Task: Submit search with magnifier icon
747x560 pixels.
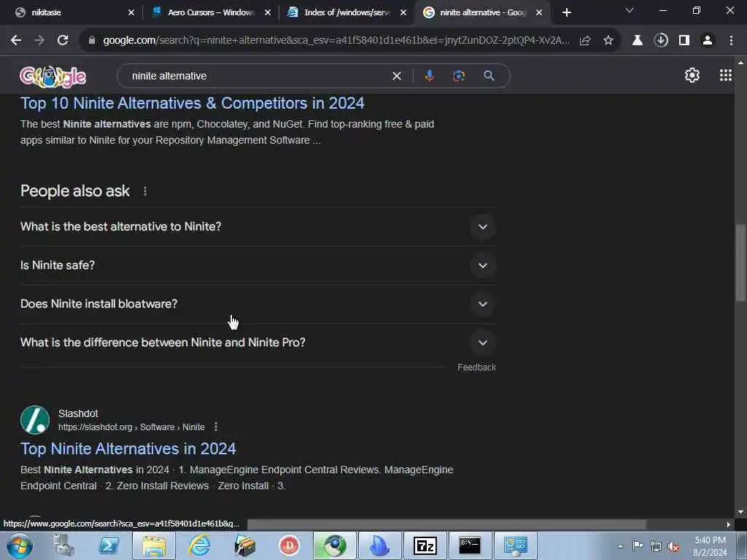Action: click(x=489, y=76)
